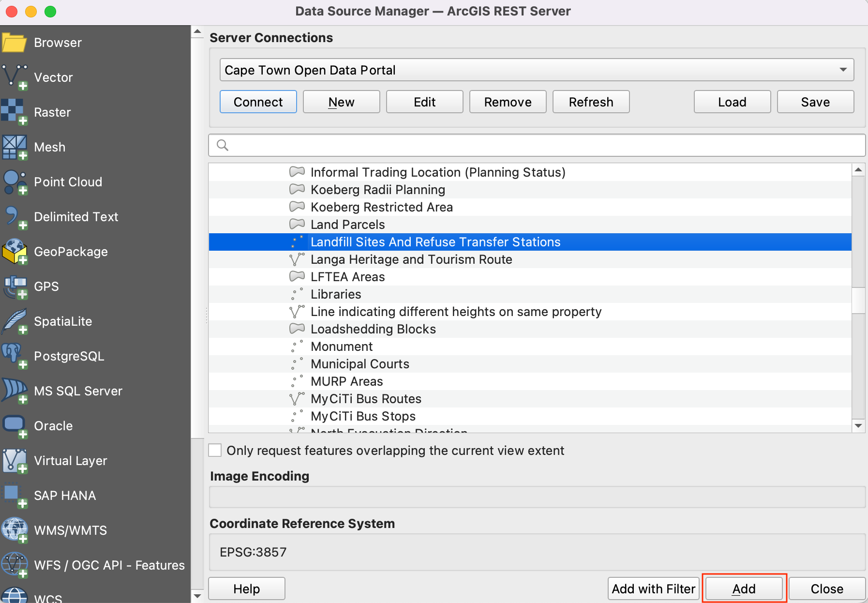Switch to the Delimited Text tab
This screenshot has width=868, height=603.
pyautogui.click(x=75, y=217)
